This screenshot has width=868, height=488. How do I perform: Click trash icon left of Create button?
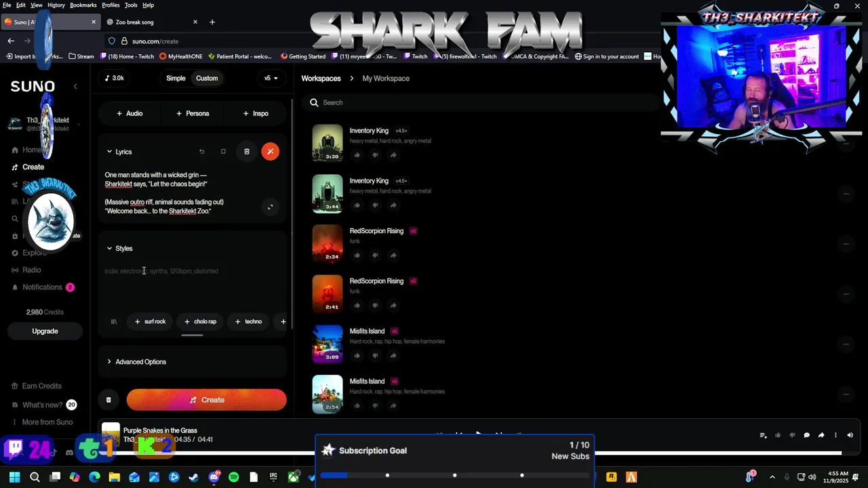[108, 400]
